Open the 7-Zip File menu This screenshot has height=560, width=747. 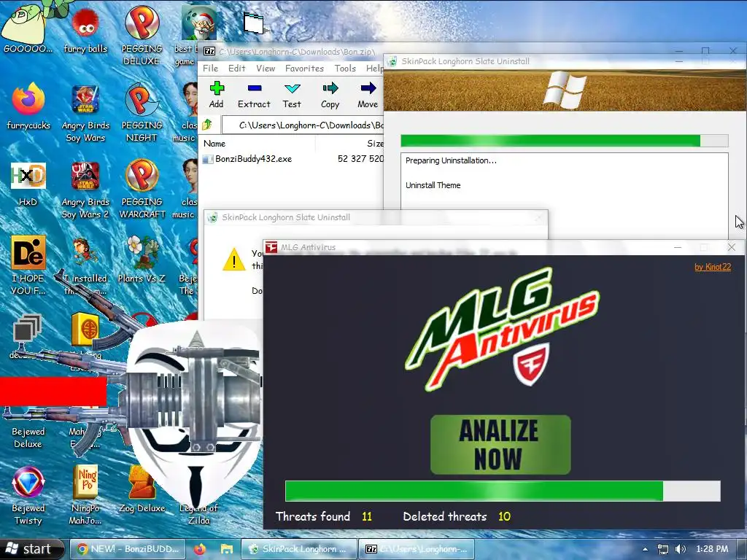pos(210,68)
